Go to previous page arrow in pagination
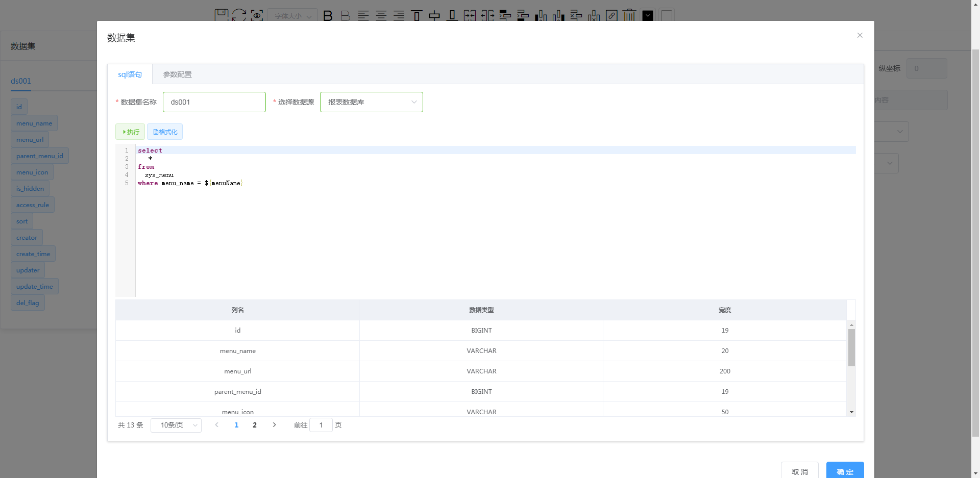Image resolution: width=980 pixels, height=478 pixels. pyautogui.click(x=217, y=425)
